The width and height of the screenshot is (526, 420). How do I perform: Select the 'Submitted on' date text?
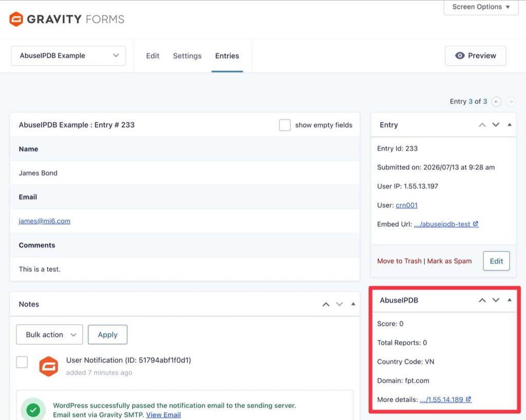(x=436, y=167)
